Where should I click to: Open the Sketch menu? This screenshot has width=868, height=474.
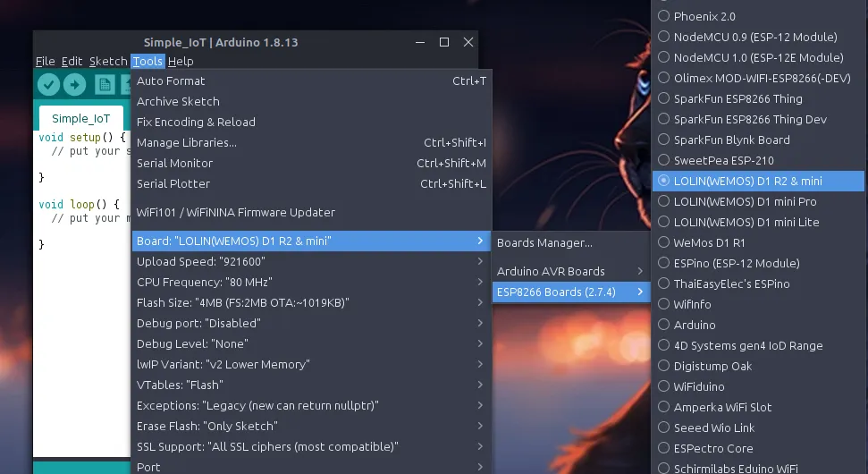[108, 62]
